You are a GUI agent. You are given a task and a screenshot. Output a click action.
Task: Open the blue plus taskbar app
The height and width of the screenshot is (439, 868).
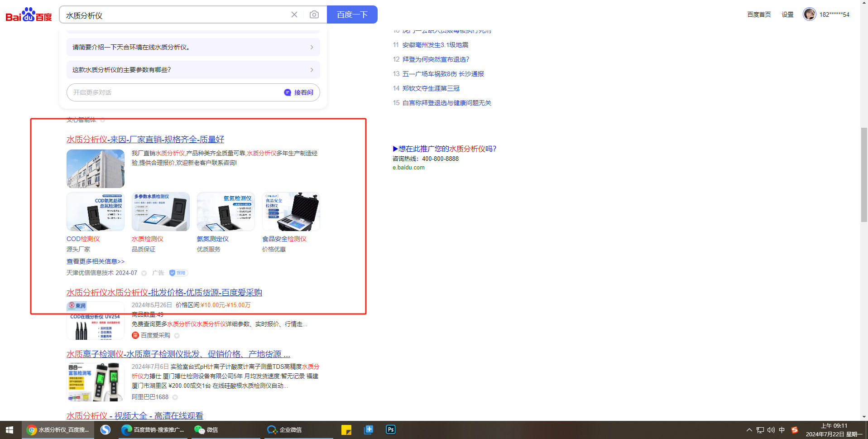(x=369, y=430)
